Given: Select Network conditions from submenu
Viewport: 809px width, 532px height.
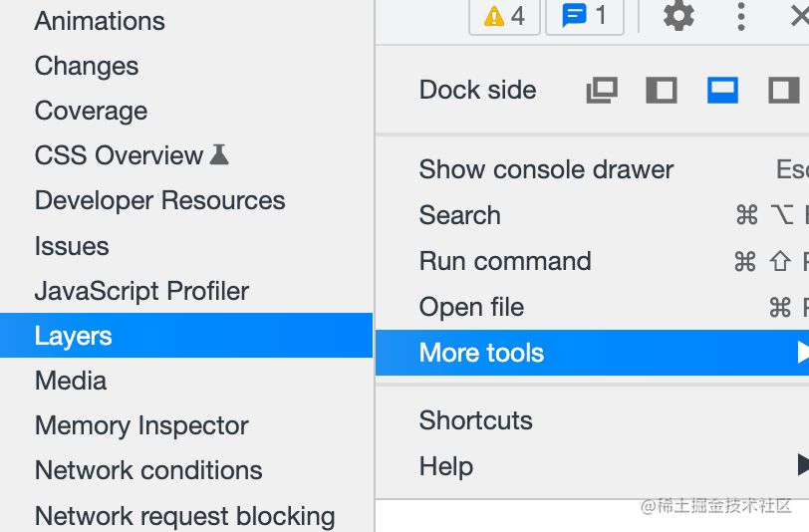Looking at the screenshot, I should [148, 470].
